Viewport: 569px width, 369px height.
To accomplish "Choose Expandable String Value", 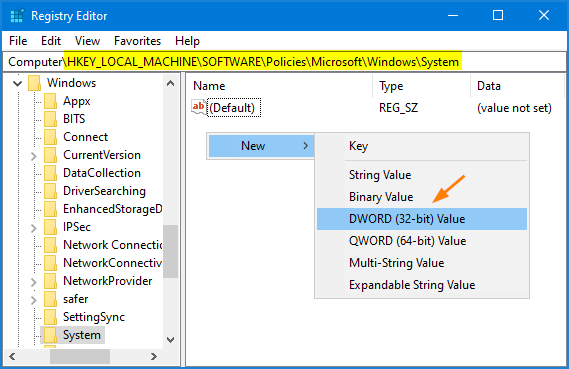I will pyautogui.click(x=422, y=285).
